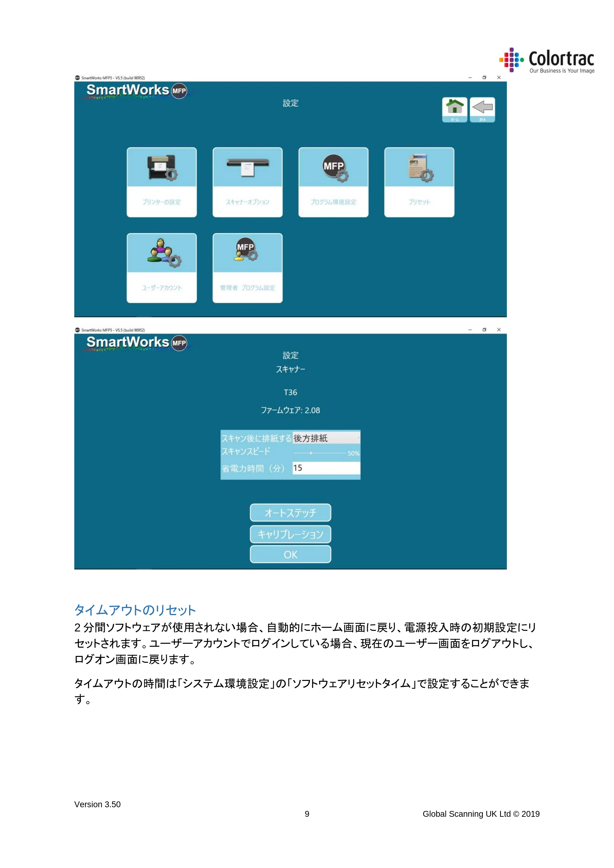Click the タイムアウトのリセット heading
Screen dimensions: 614x868
pyautogui.click(x=135, y=610)
